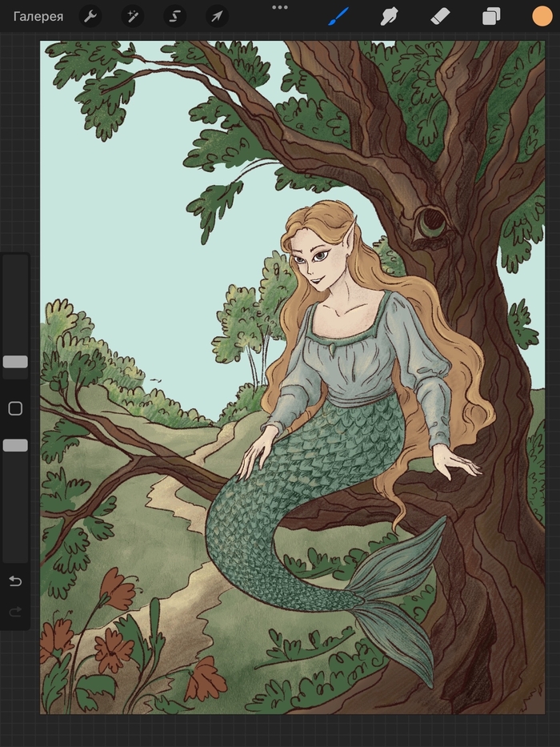Return to Галерея
This screenshot has width=560, height=747.
click(38, 16)
